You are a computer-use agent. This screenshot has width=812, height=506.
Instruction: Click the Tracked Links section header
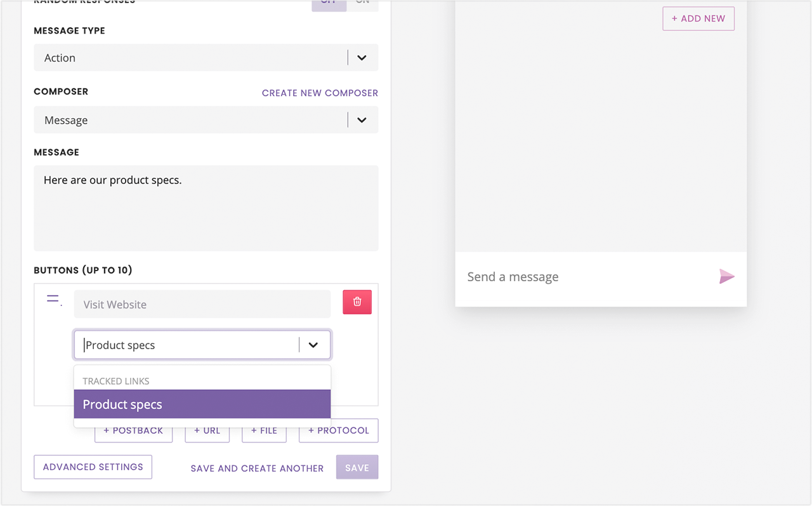point(116,381)
